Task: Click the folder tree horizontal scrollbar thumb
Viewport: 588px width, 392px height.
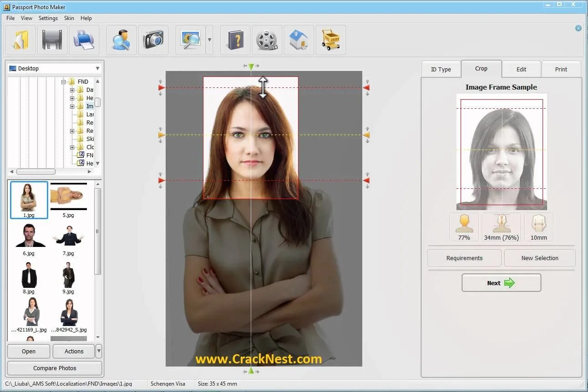Action: (36, 171)
